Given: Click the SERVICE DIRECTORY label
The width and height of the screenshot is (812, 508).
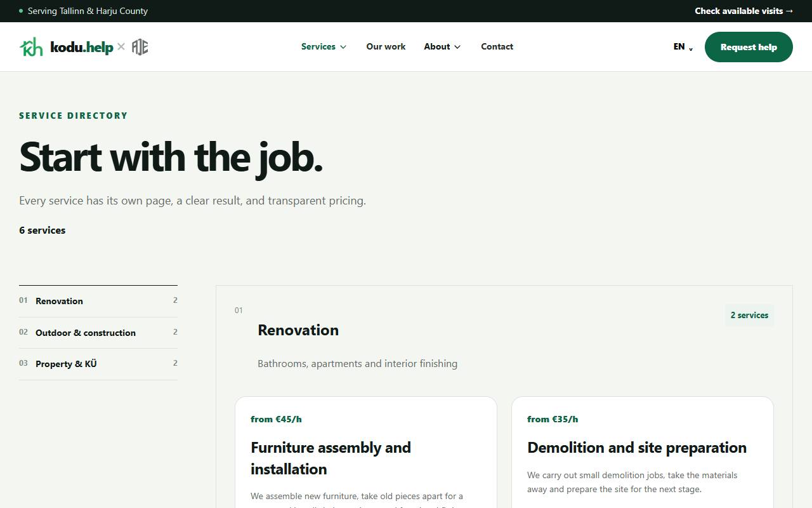Looking at the screenshot, I should [74, 116].
